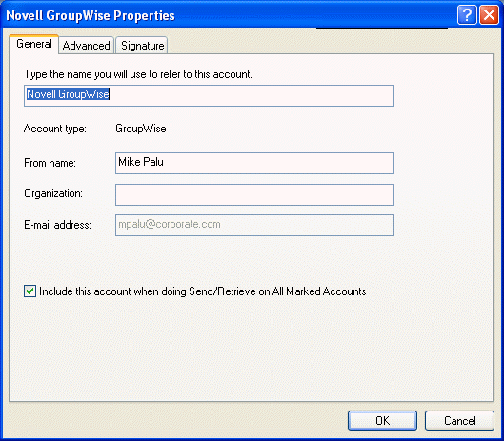The height and width of the screenshot is (441, 504).
Task: Dismiss the dialog with Cancel
Action: tap(459, 420)
